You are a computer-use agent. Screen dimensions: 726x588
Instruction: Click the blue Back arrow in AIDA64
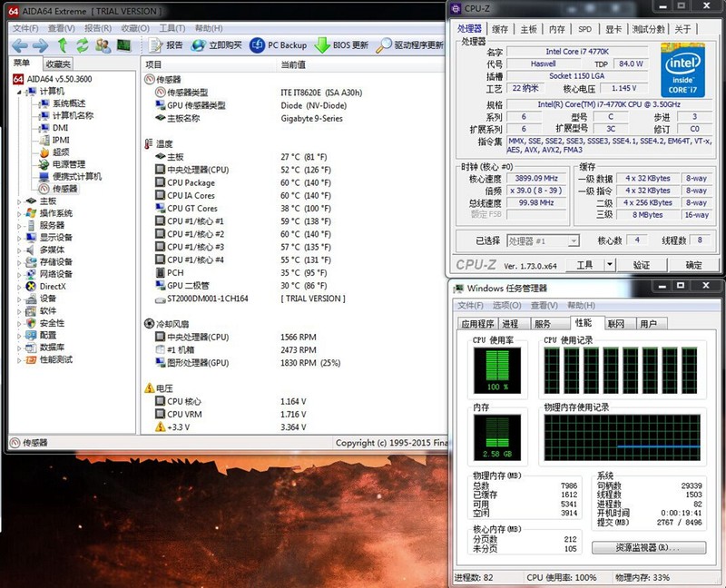[x=18, y=44]
